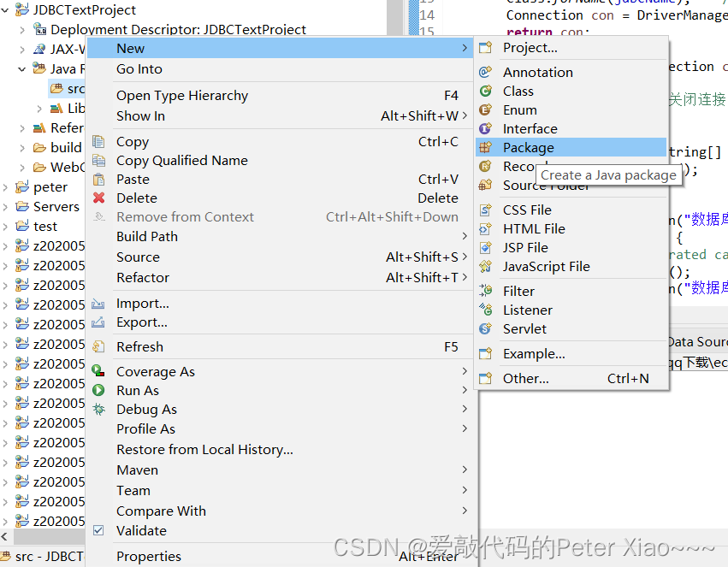The image size is (728, 567).
Task: Open the Team submenu
Action: (280, 490)
